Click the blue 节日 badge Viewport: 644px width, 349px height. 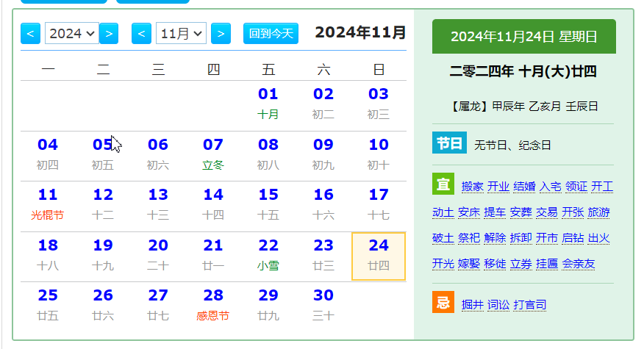(x=449, y=143)
